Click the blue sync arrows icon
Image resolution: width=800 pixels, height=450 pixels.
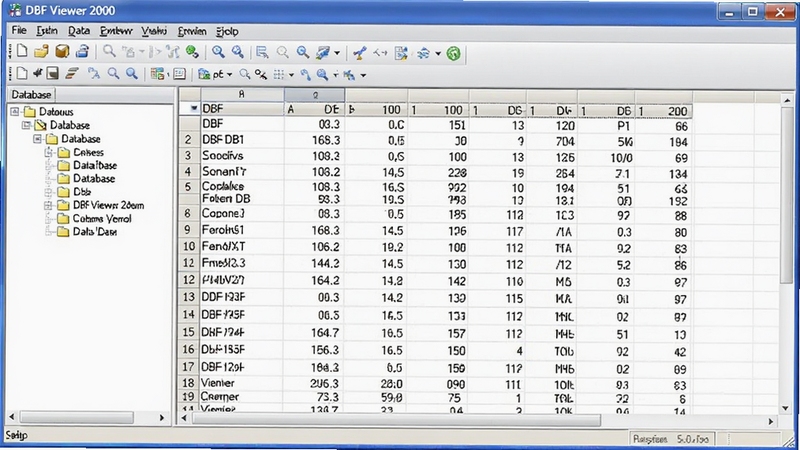point(423,53)
